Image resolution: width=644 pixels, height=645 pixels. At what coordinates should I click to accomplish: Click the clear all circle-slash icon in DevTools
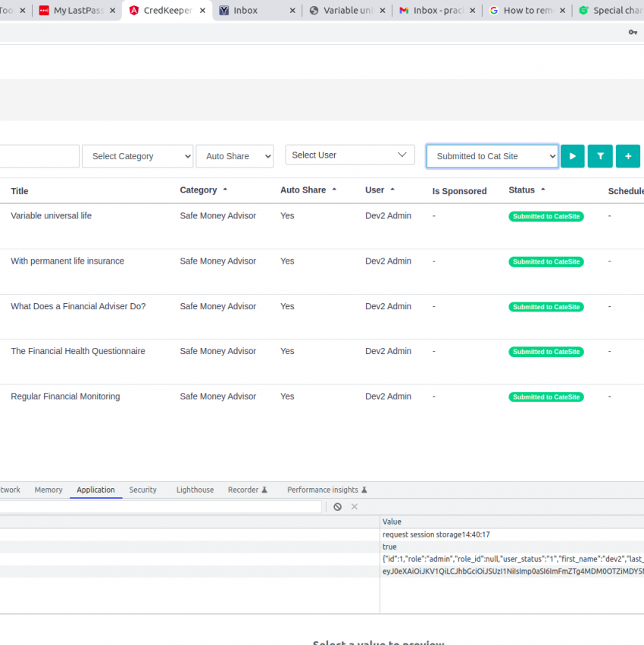[337, 506]
